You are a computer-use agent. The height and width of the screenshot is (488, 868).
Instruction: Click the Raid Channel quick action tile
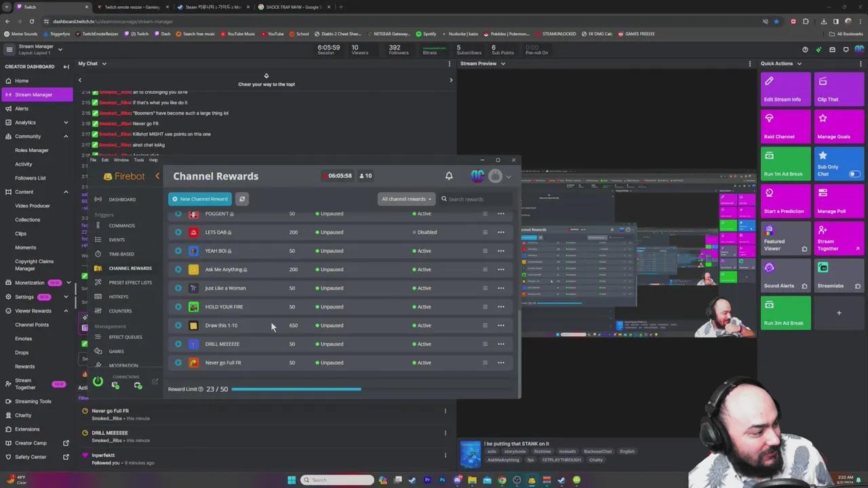pos(785,127)
